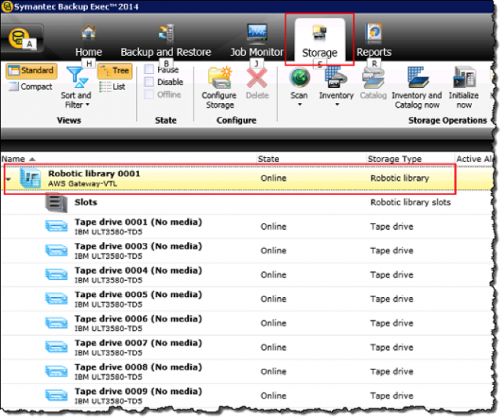Click the Tape drive 0004 icon
The image size is (504, 420).
(x=57, y=274)
